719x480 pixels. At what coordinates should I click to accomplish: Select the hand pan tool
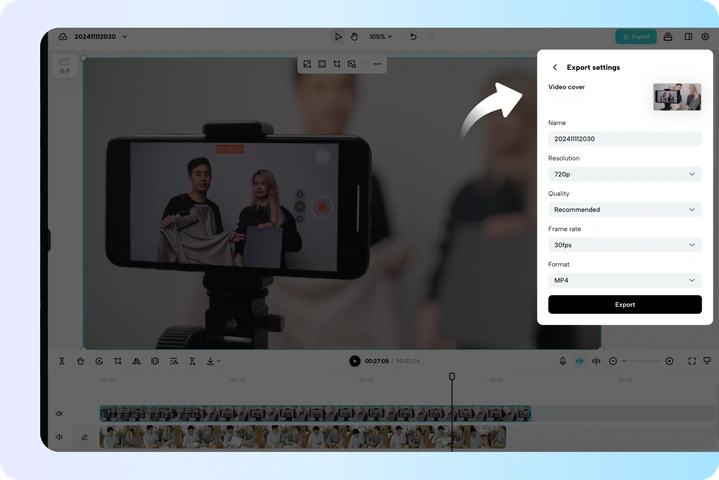pos(354,37)
